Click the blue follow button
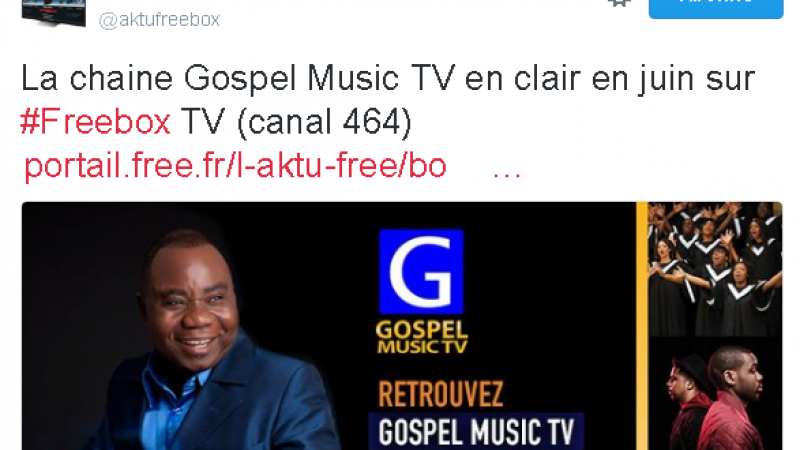This screenshot has height=450, width=800. point(716,8)
